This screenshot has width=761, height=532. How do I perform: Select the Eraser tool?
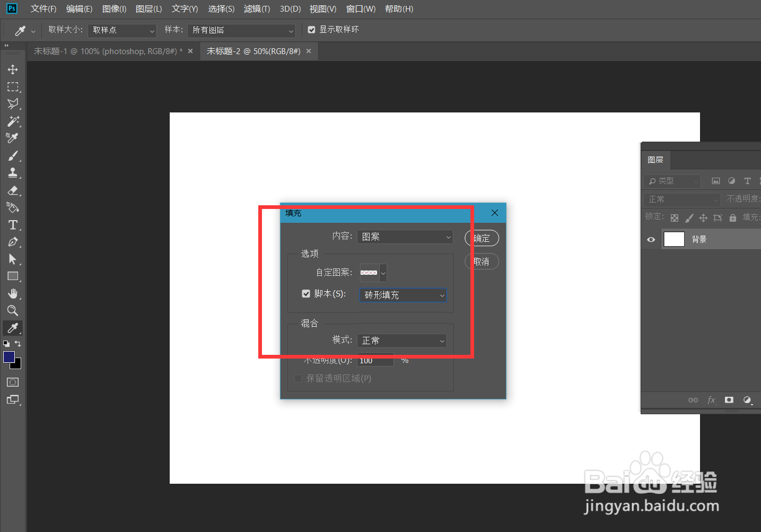click(x=13, y=190)
